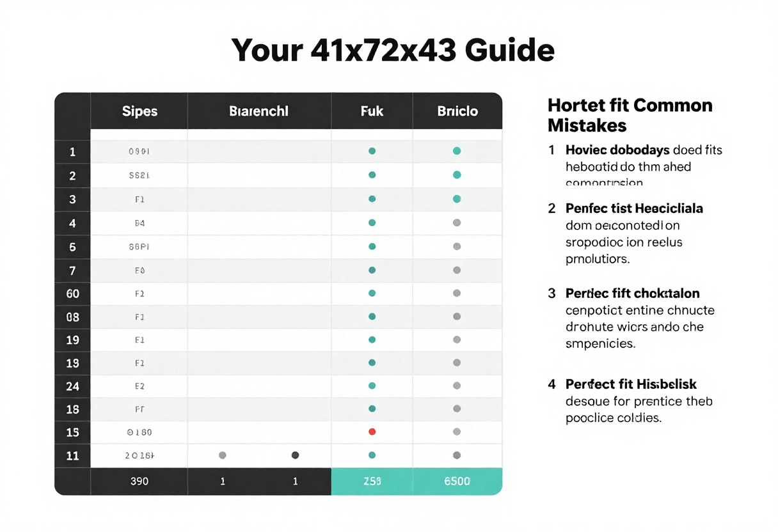Screen dimensions: 778x532
Task: Click the teal Fuk dot in row 3
Action: (372, 199)
